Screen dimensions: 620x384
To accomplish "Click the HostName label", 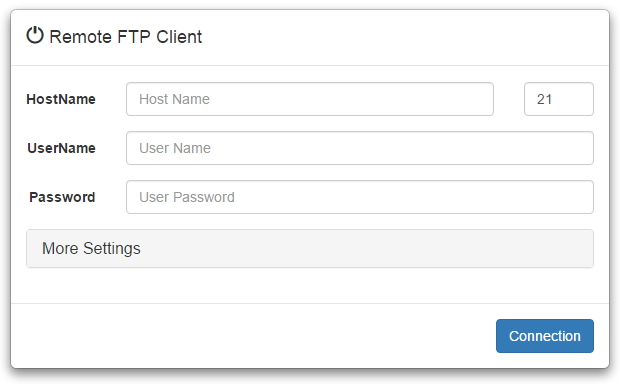I will coord(61,99).
